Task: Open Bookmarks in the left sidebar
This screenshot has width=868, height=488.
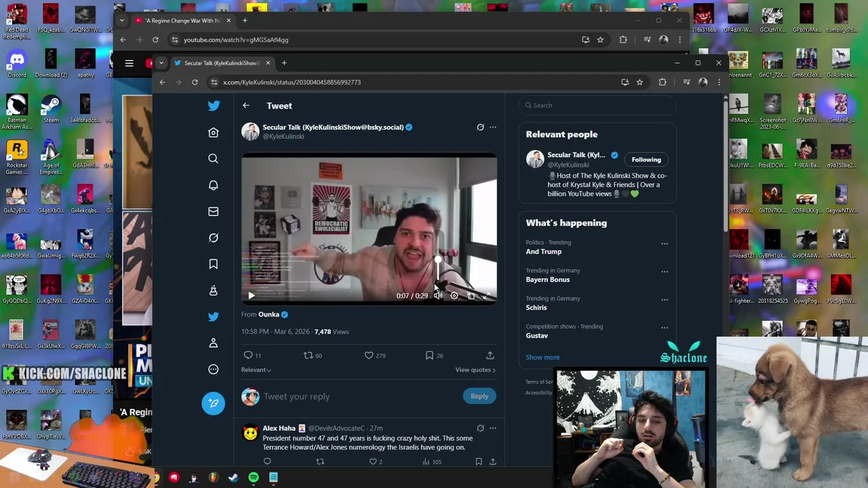Action: coord(213,264)
